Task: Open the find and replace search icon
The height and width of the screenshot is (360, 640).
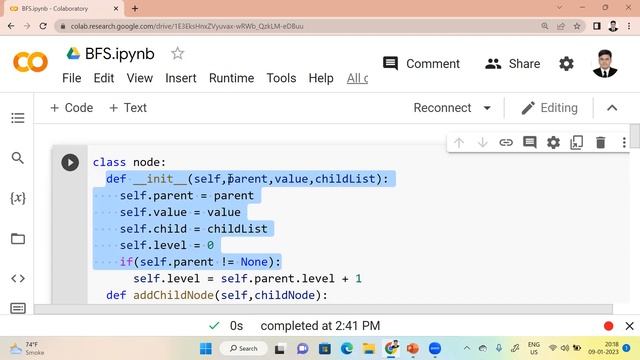Action: pos(18,158)
